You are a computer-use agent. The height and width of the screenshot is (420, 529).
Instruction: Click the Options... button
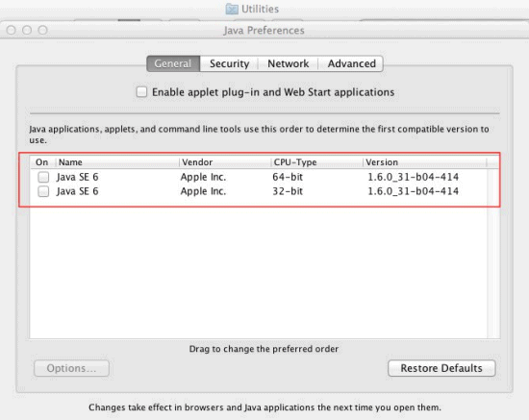(x=71, y=368)
